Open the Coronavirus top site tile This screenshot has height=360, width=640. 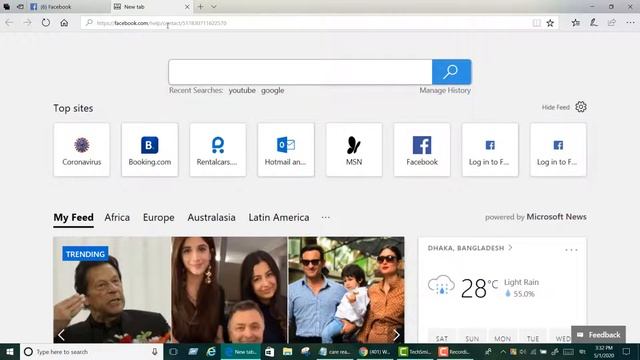pos(82,150)
